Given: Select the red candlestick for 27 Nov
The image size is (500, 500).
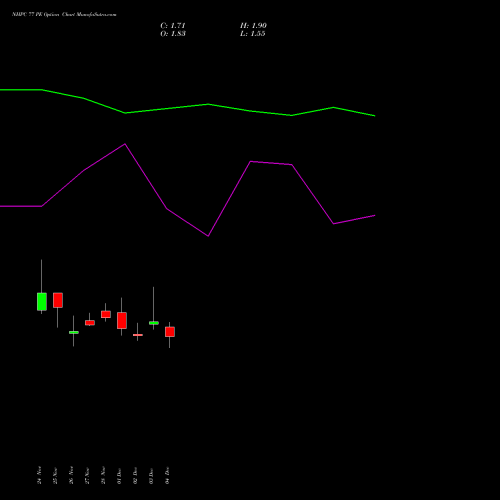Looking at the screenshot, I should [x=90, y=323].
